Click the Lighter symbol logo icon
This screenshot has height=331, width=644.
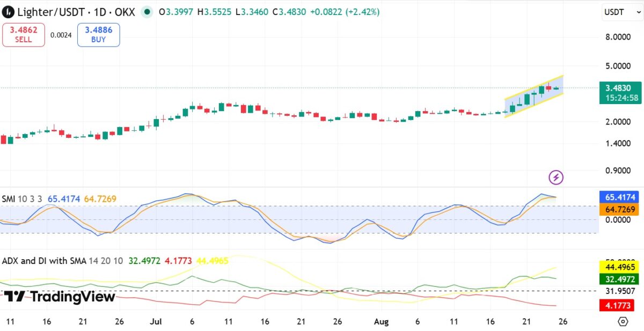pos(8,11)
